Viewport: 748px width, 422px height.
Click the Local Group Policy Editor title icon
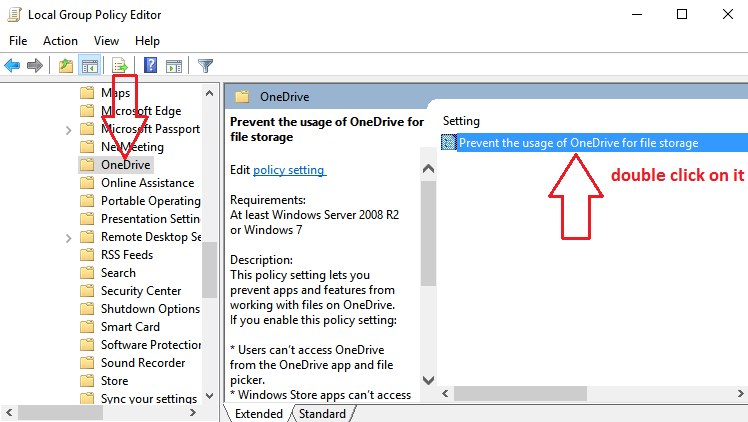[x=14, y=15]
